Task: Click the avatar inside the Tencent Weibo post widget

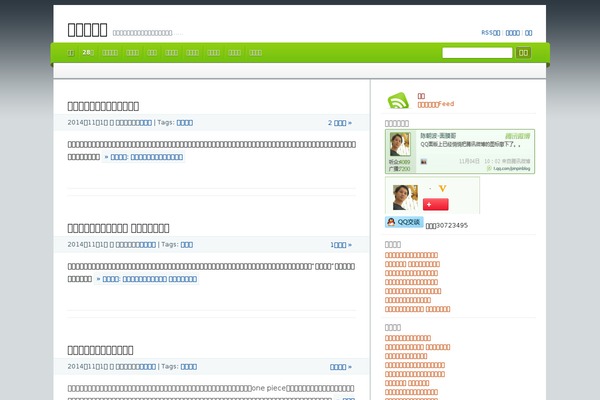Action: 400,144
